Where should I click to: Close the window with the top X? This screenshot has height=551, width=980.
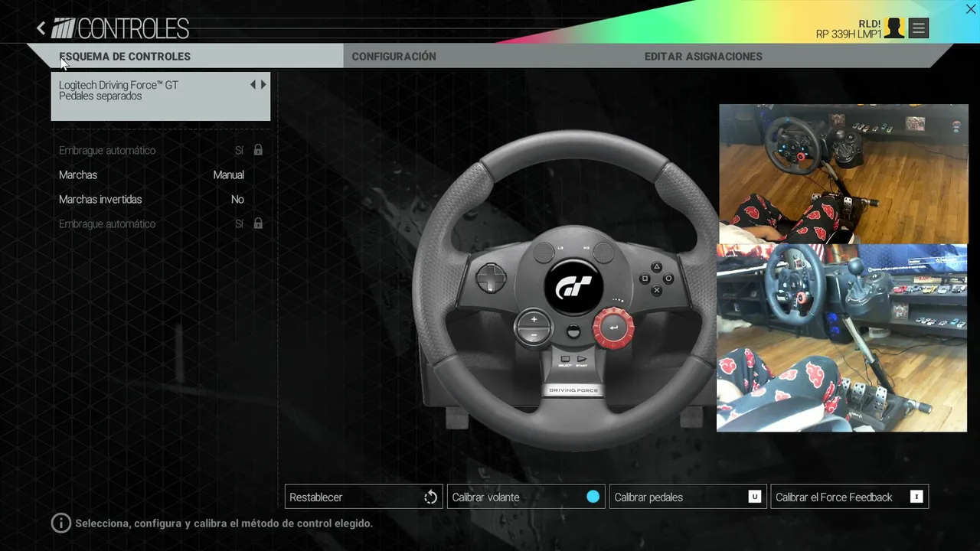[x=971, y=9]
